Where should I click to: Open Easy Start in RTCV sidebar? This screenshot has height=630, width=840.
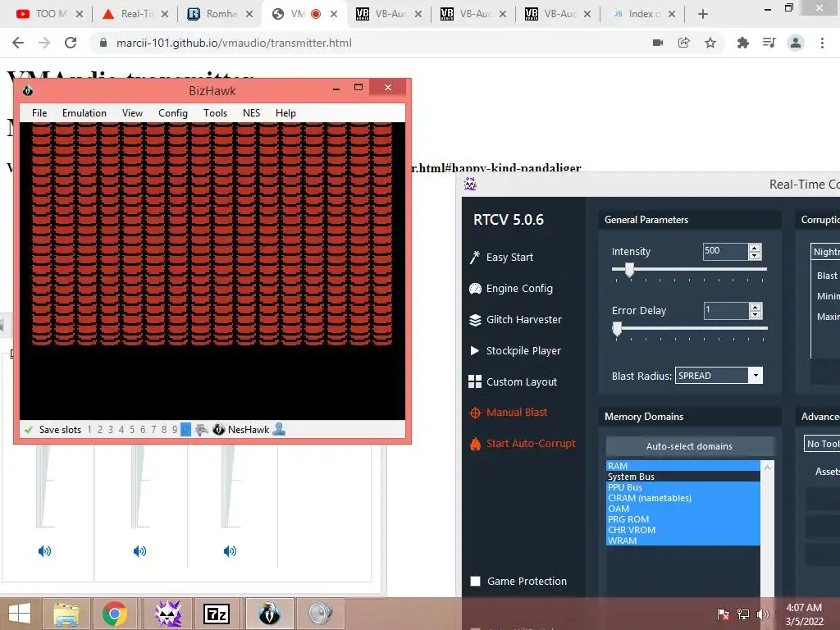(501, 257)
